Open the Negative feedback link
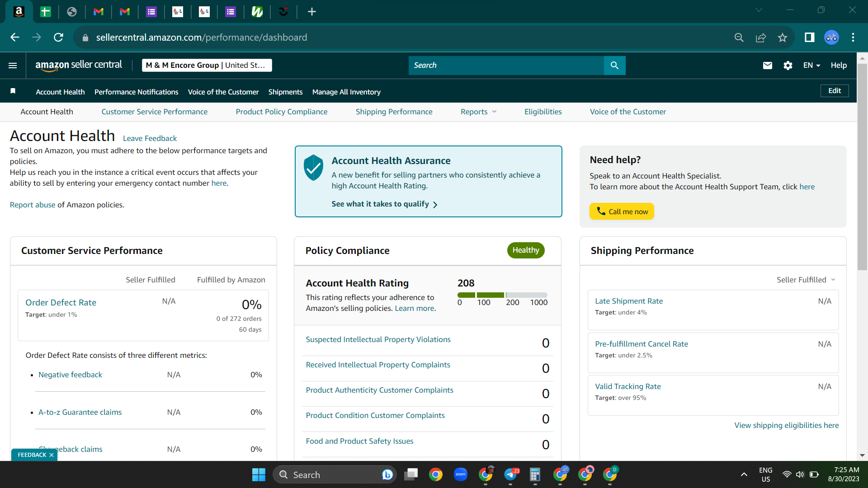 tap(70, 375)
